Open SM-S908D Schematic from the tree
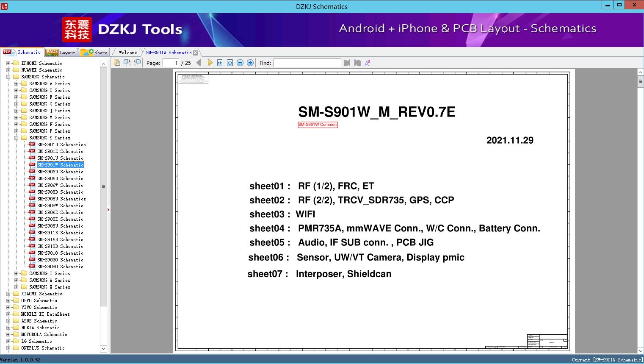Screen dimensions: 644x364 (60, 192)
